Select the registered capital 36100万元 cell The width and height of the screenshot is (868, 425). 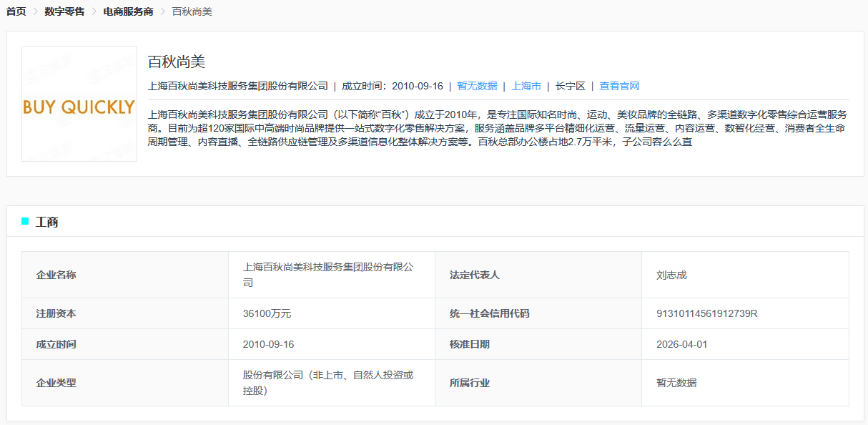pos(265,313)
